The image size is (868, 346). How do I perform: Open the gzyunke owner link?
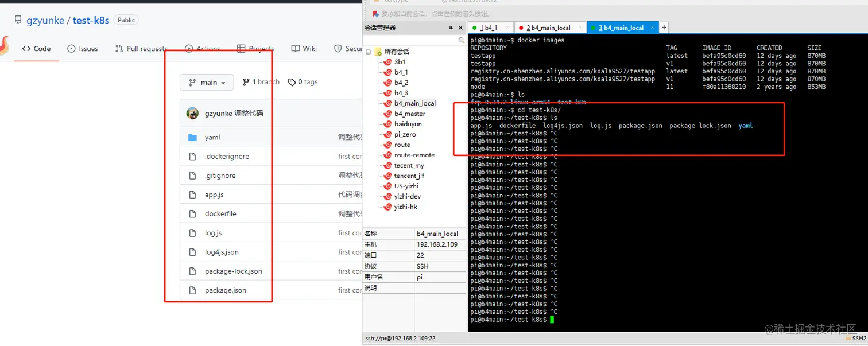(x=45, y=20)
